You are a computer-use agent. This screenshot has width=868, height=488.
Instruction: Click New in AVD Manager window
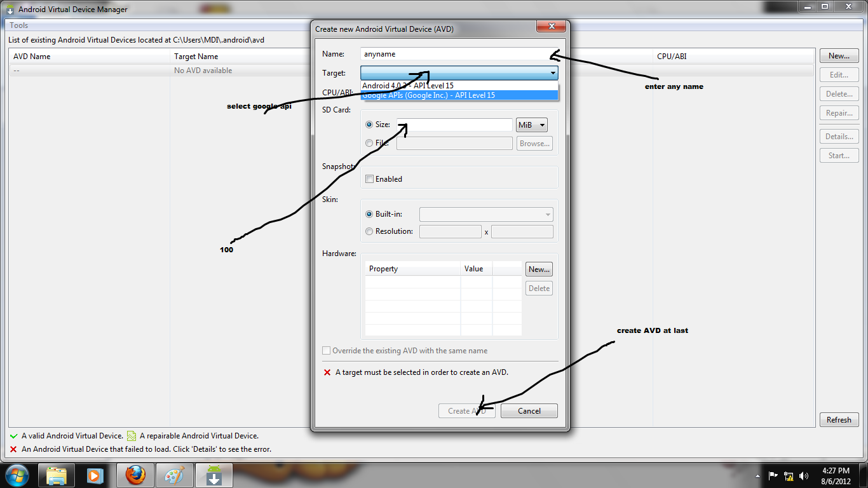click(x=839, y=56)
